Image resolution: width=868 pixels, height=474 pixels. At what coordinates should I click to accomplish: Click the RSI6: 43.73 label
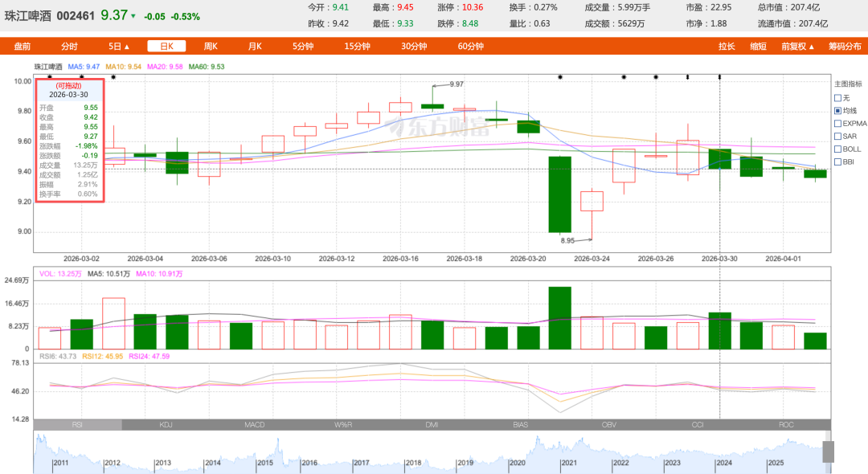[58, 356]
